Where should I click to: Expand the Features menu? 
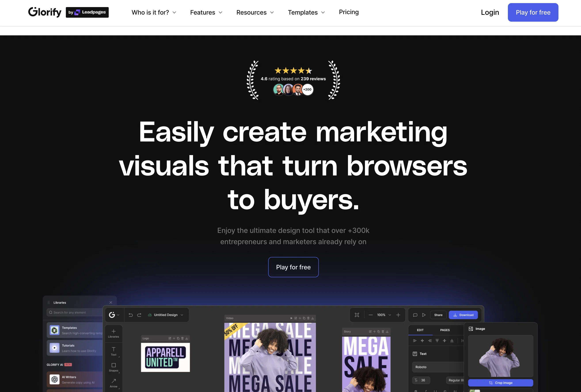[206, 13]
